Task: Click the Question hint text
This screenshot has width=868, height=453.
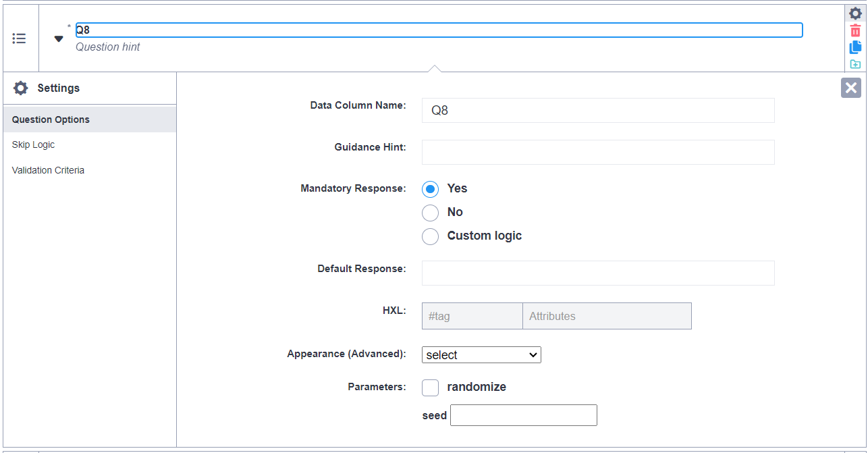Action: (108, 47)
